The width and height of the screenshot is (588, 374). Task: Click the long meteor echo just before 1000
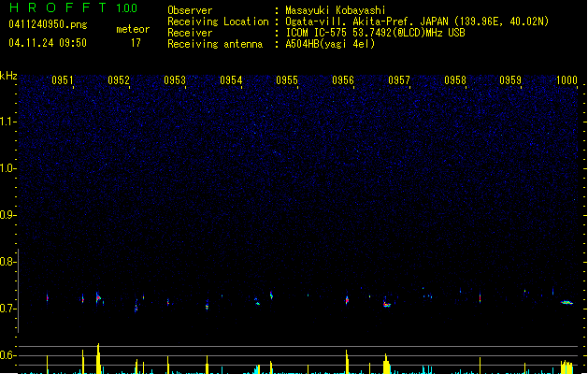point(567,302)
